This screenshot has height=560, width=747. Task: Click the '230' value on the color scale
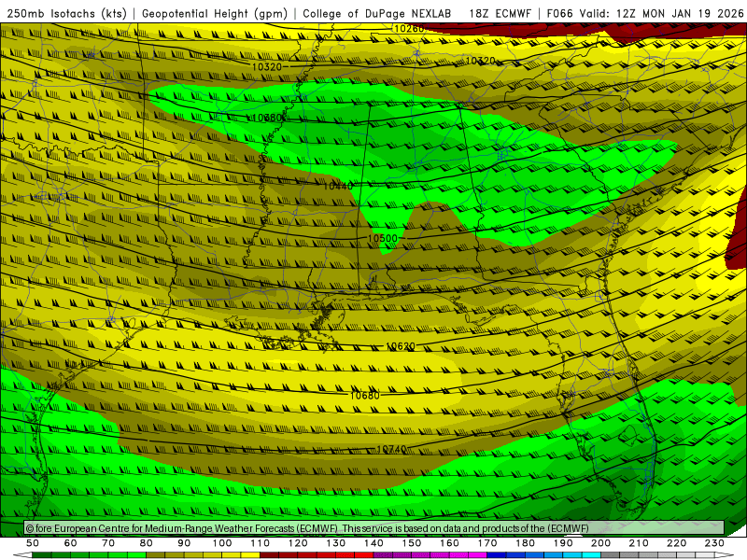(714, 543)
